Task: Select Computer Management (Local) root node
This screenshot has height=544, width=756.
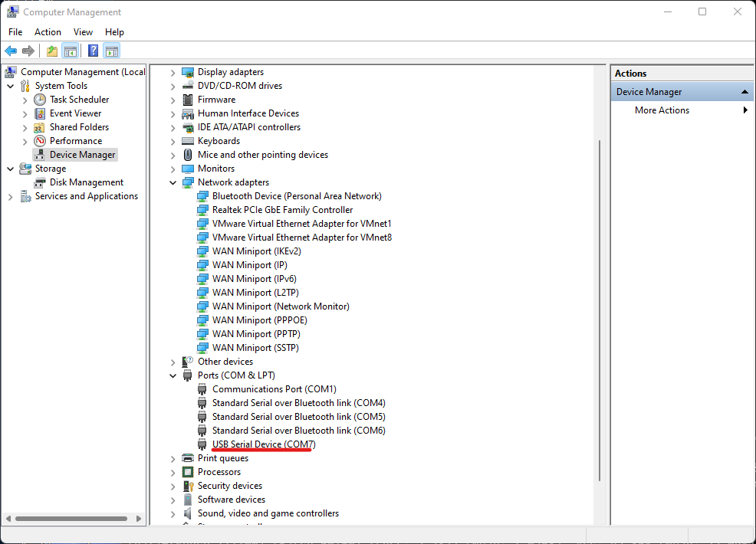Action: (x=83, y=72)
